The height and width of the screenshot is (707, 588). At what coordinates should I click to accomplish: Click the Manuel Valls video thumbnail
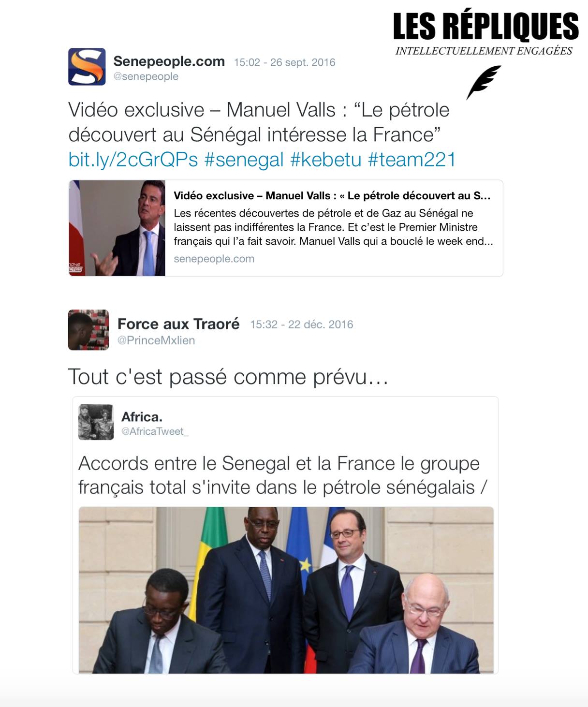tap(117, 228)
